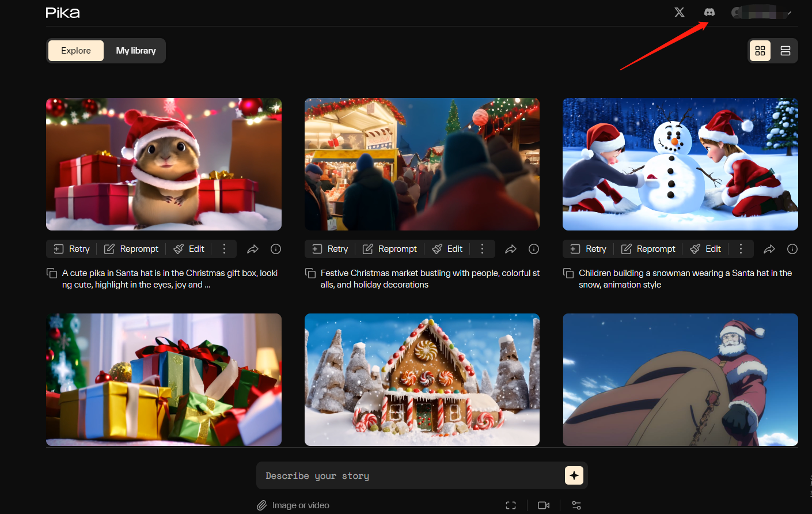Viewport: 812px width, 514px height.
Task: Open the sliders parameters icon
Action: pyautogui.click(x=576, y=505)
